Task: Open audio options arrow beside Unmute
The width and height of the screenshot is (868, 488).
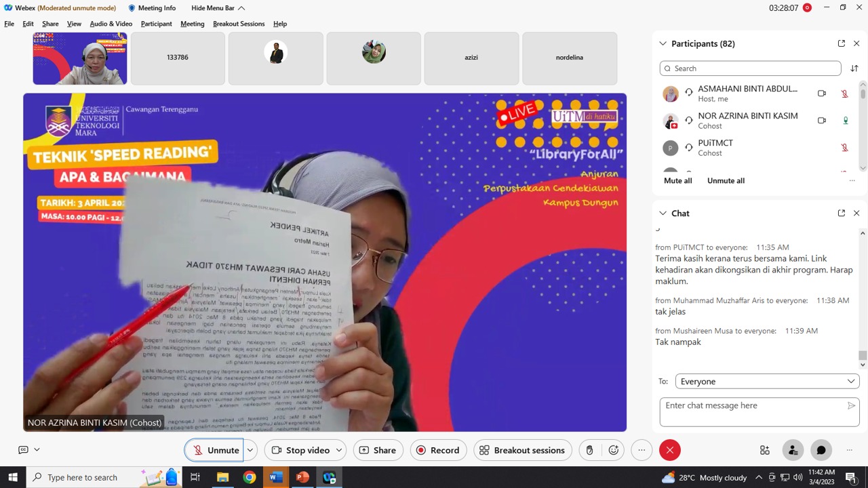Action: tap(250, 450)
